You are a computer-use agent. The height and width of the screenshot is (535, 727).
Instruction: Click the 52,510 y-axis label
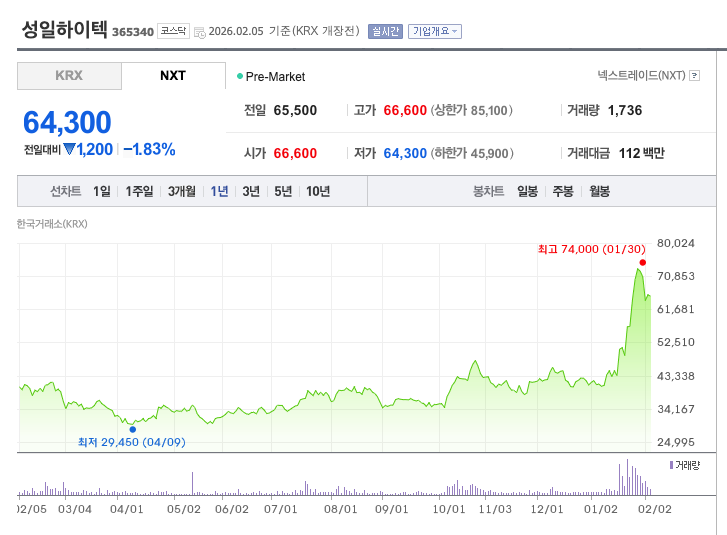click(x=676, y=342)
